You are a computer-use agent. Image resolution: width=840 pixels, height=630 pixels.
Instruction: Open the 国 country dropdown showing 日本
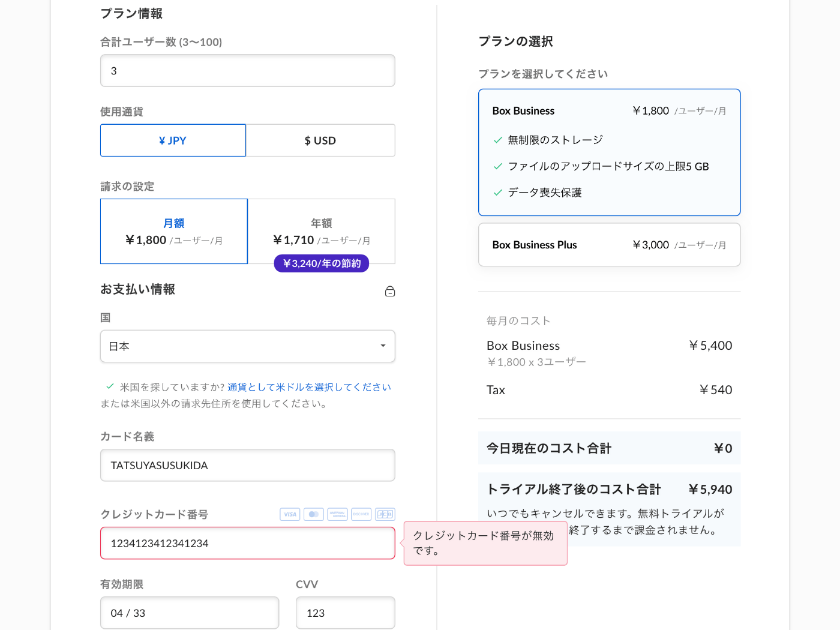click(x=247, y=346)
